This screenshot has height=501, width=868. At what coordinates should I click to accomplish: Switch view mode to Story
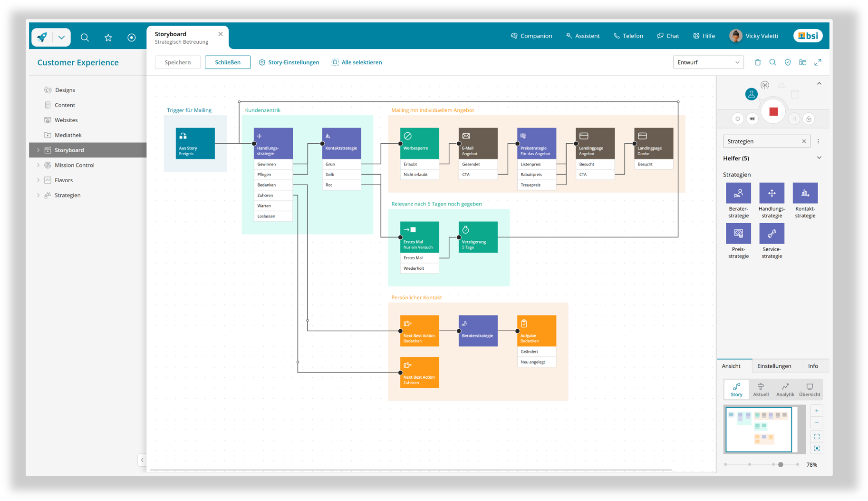[x=736, y=390]
